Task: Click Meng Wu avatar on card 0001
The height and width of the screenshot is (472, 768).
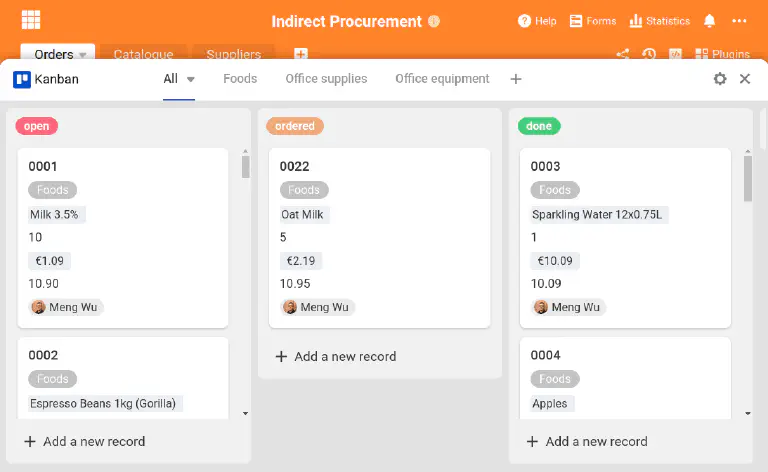Action: [38, 307]
